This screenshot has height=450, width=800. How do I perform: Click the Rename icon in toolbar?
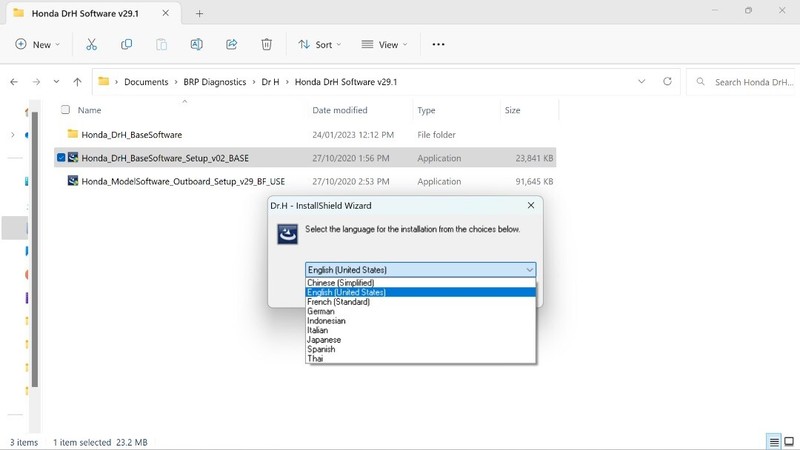point(196,44)
